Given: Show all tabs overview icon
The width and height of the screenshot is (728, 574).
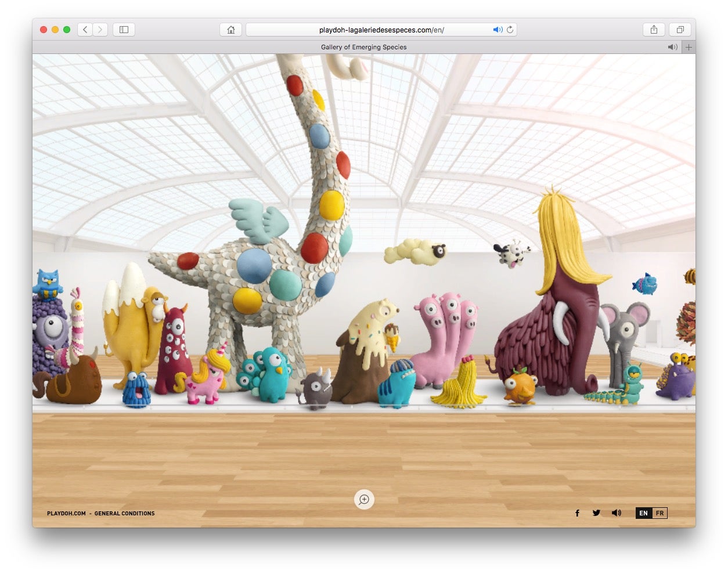Looking at the screenshot, I should click(680, 30).
